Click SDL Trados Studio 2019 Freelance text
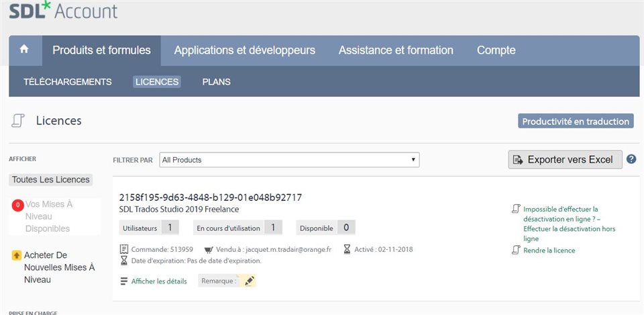This screenshot has height=315, width=644. (179, 210)
